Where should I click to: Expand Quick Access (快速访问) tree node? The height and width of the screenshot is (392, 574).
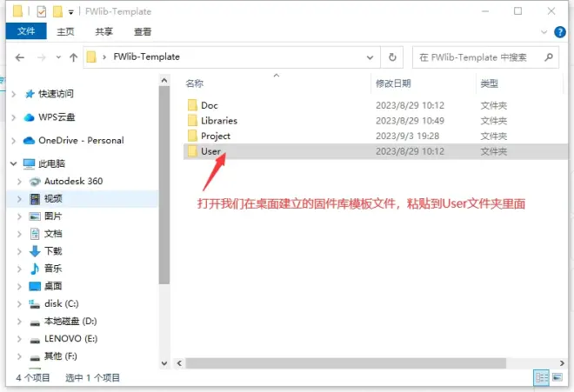coord(14,95)
